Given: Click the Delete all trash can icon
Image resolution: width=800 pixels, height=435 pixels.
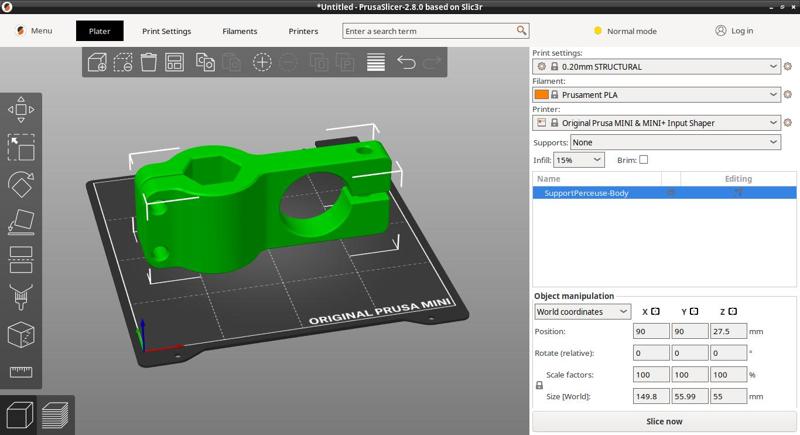Looking at the screenshot, I should [x=148, y=62].
